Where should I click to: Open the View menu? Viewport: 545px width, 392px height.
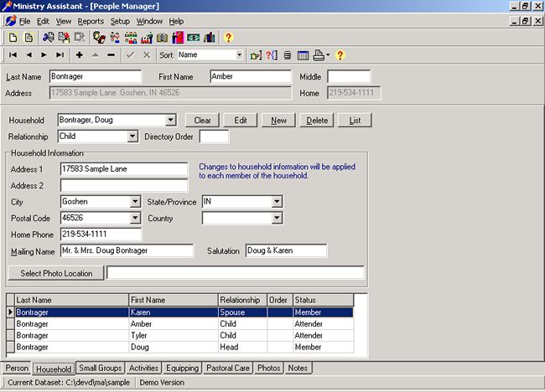coord(64,21)
